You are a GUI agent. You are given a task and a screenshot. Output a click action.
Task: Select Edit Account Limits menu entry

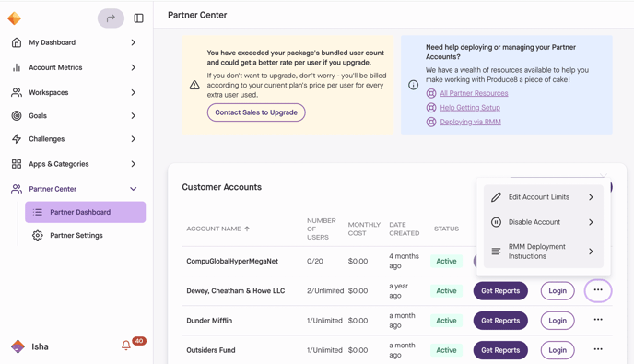tap(543, 197)
